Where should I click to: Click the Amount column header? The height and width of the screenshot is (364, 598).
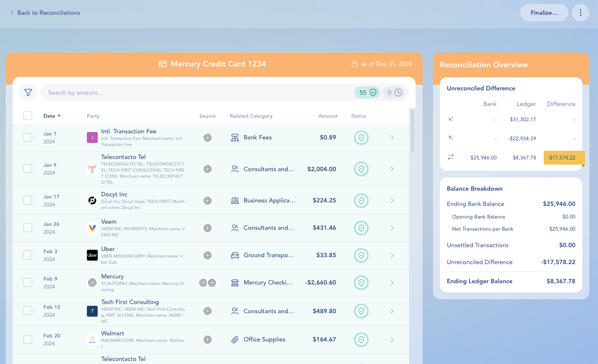click(x=328, y=116)
